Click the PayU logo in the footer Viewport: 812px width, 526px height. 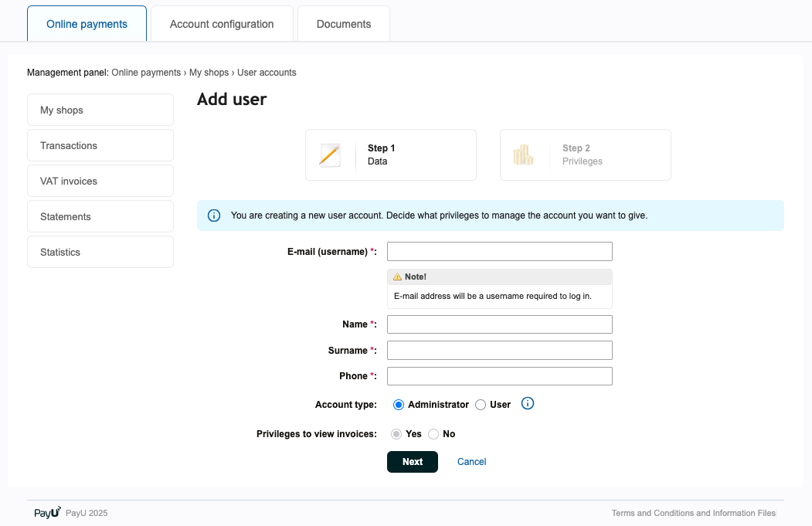pos(45,512)
